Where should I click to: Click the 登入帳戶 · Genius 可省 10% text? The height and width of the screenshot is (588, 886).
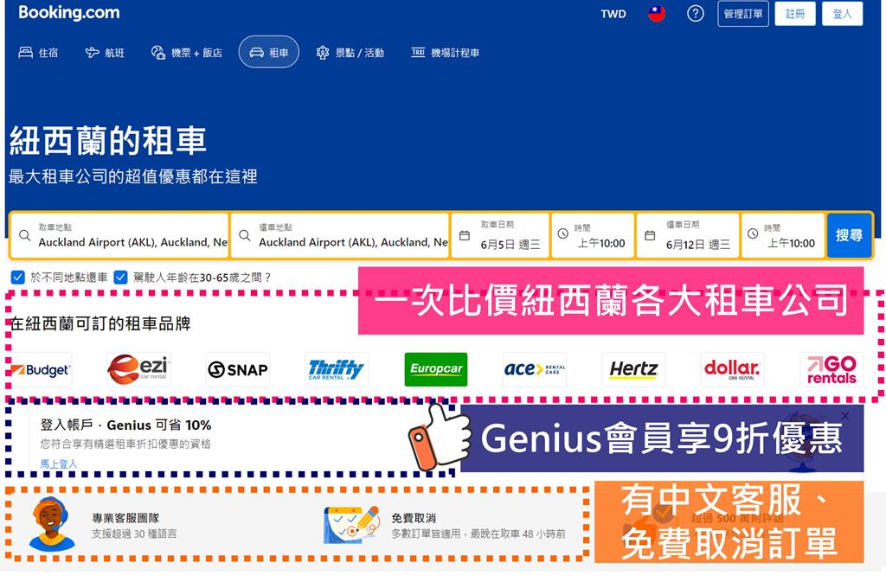[125, 425]
